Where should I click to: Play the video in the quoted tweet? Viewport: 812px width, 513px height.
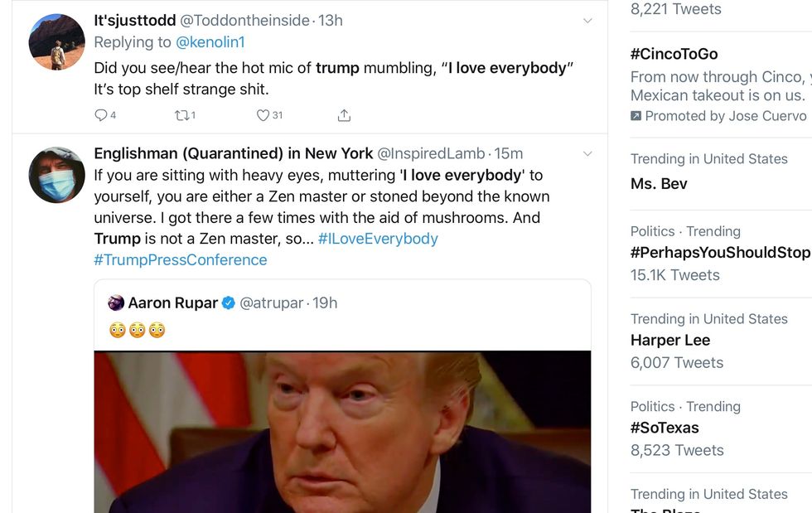pyautogui.click(x=342, y=431)
